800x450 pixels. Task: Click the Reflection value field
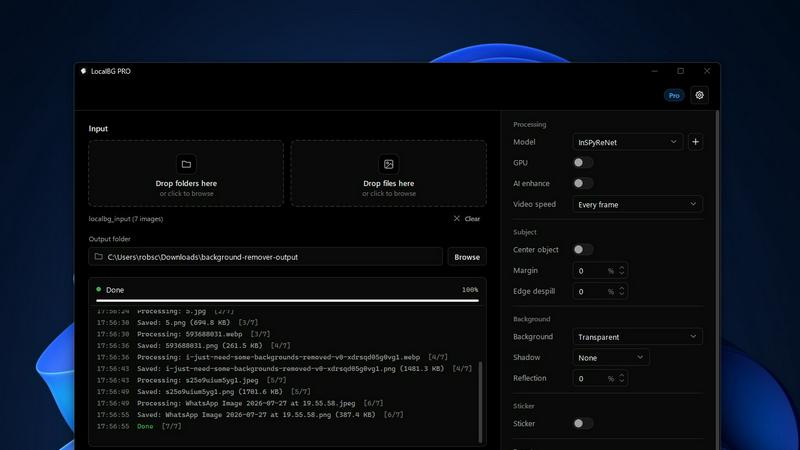click(600, 378)
